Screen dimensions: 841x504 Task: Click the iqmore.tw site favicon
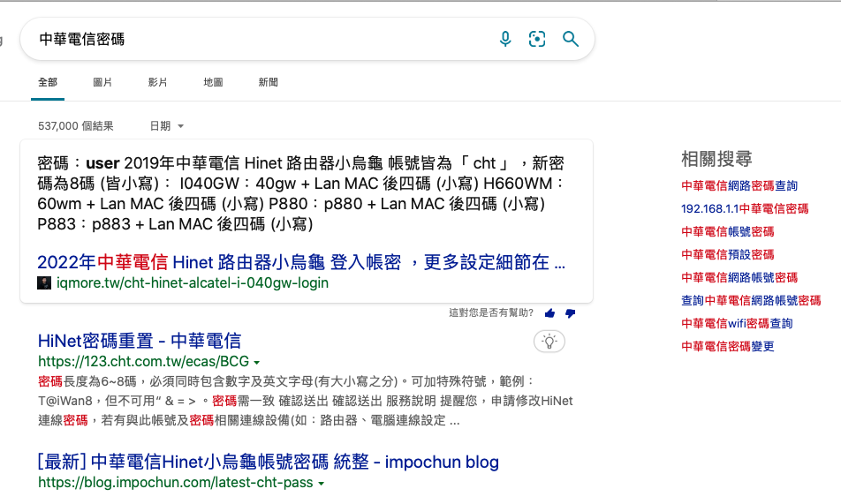pyautogui.click(x=44, y=283)
